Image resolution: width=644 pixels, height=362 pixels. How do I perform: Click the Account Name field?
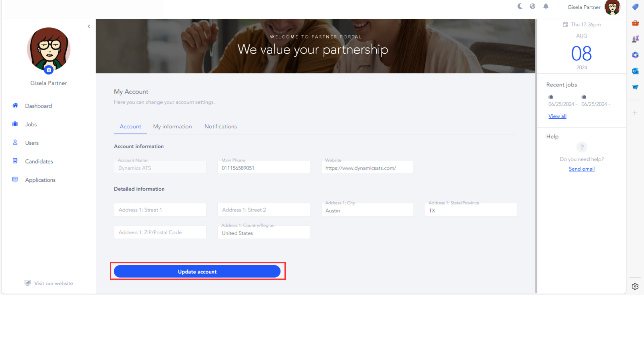coord(160,167)
